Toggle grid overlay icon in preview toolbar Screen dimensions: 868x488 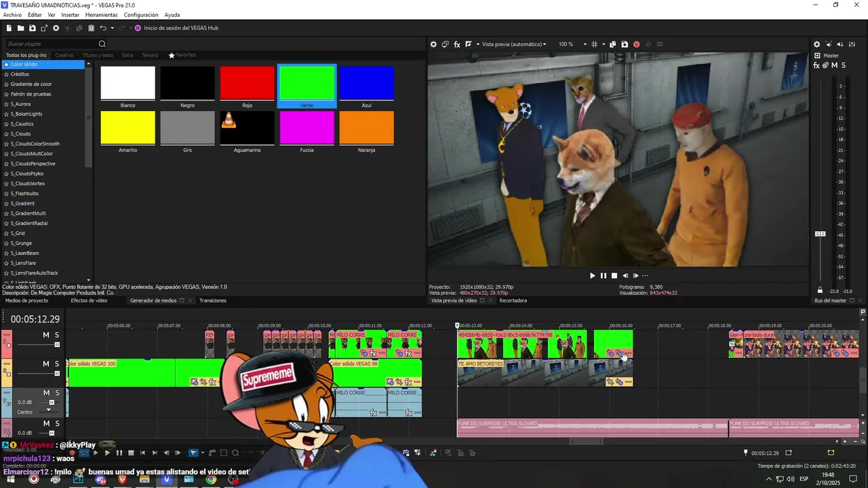point(594,44)
